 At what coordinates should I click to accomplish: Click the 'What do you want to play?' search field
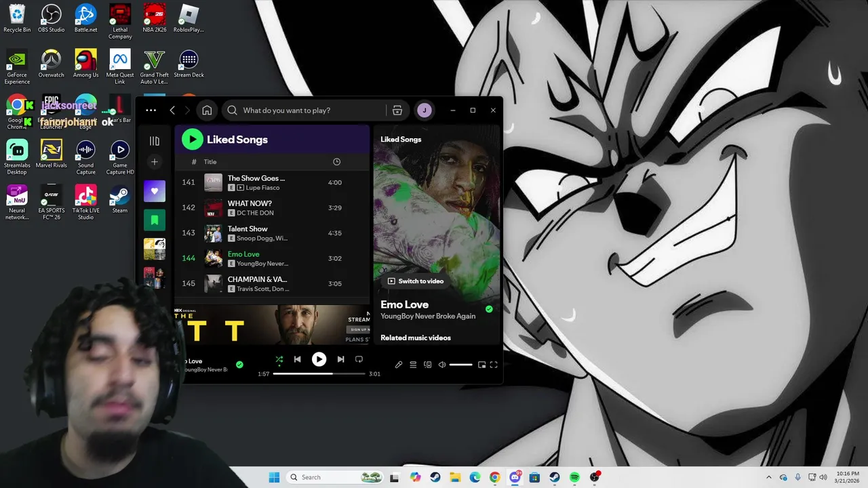pos(304,110)
